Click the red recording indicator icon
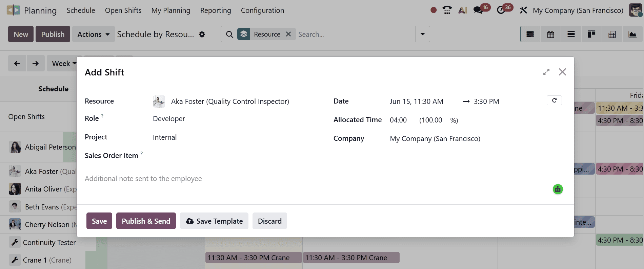Screen dimensions: 644x269 pos(433,10)
